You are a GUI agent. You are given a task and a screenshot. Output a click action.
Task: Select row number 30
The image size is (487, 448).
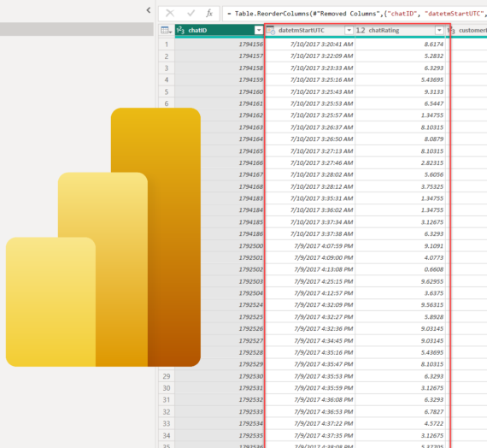click(x=167, y=388)
